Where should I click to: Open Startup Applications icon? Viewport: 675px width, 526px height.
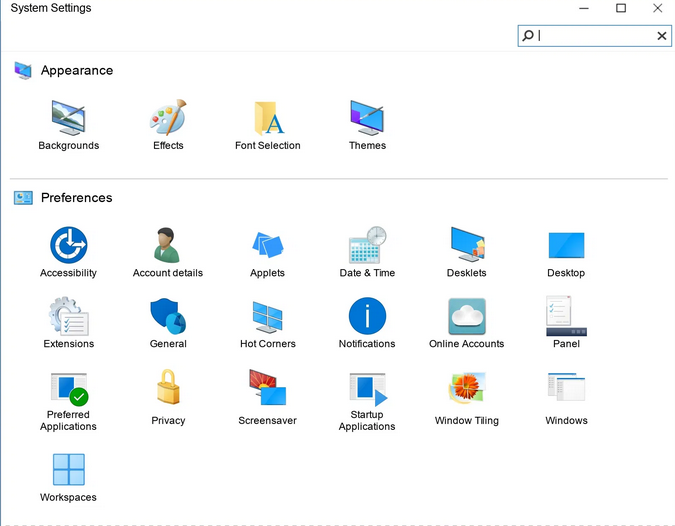click(368, 389)
